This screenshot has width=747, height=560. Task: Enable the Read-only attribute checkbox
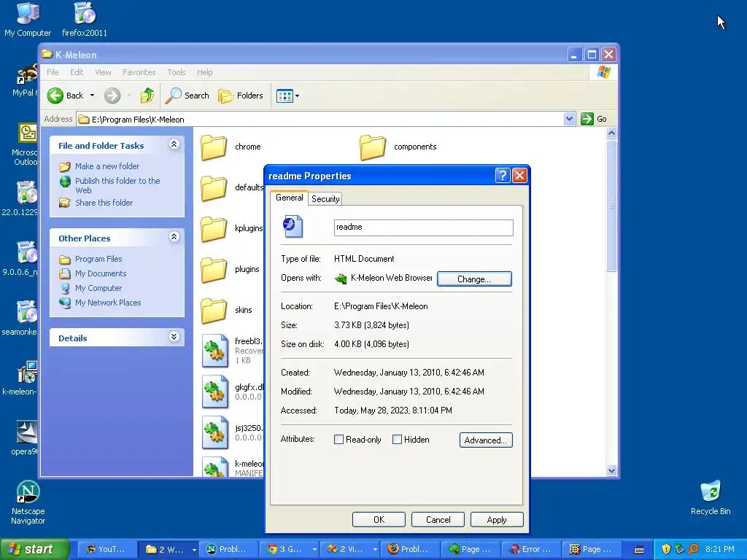pyautogui.click(x=338, y=440)
